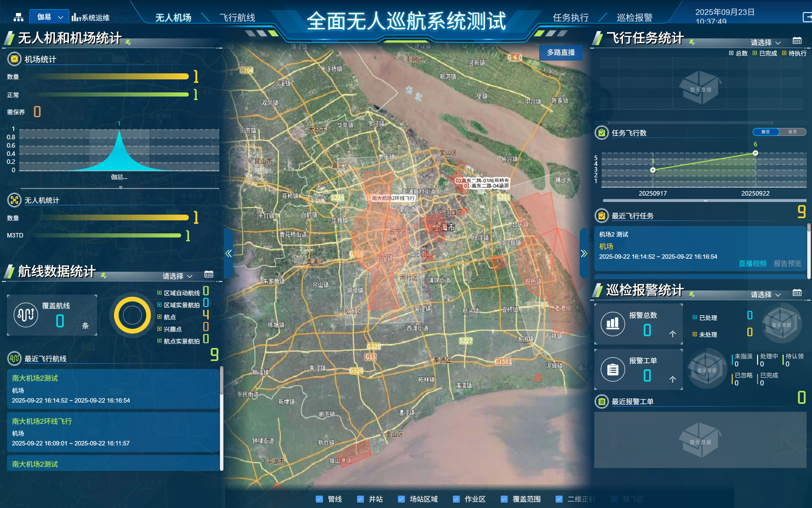This screenshot has height=508, width=812.
Task: Open the 巡检报警 tab
Action: (x=634, y=17)
